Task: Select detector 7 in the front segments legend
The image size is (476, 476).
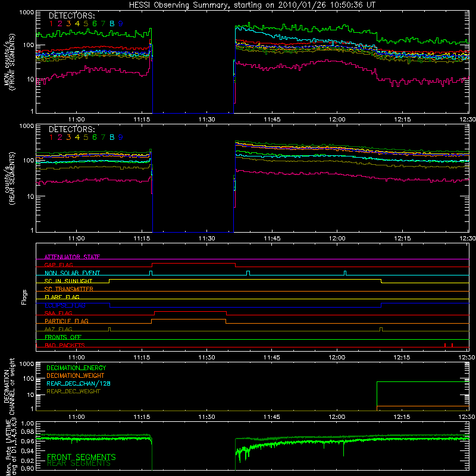Action: (x=103, y=23)
